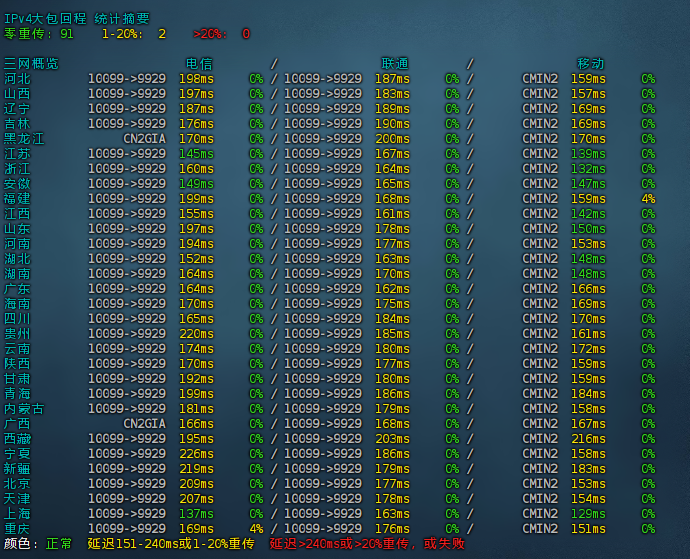Click yellow '4%' retransmit in 福建 row
The height and width of the screenshot is (559, 690).
tap(648, 199)
